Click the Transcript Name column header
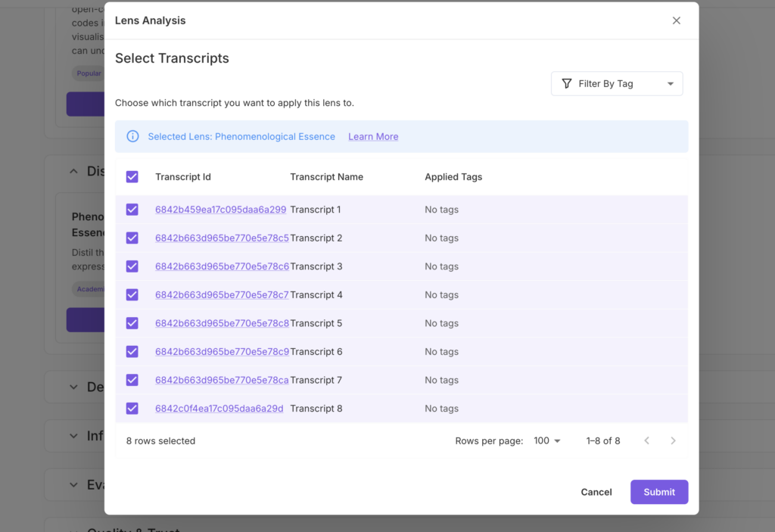The width and height of the screenshot is (775, 532). (x=326, y=177)
